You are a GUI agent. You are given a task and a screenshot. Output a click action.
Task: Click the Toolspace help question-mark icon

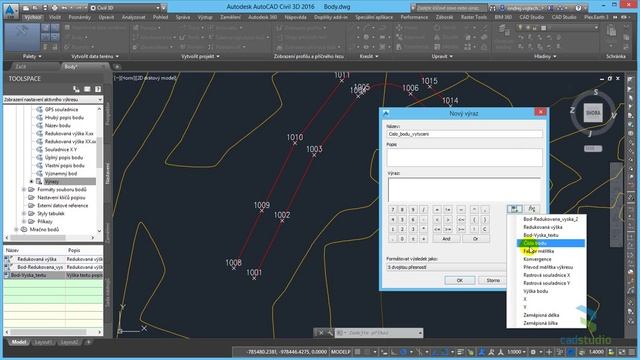pos(98,89)
